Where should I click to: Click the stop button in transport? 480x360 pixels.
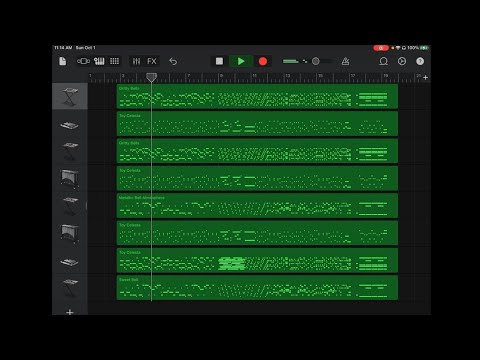[219, 61]
